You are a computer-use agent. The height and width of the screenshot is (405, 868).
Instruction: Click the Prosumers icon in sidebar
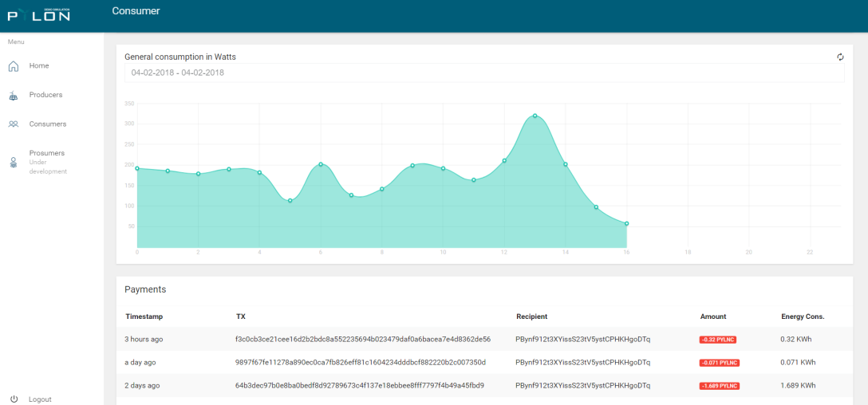(14, 162)
